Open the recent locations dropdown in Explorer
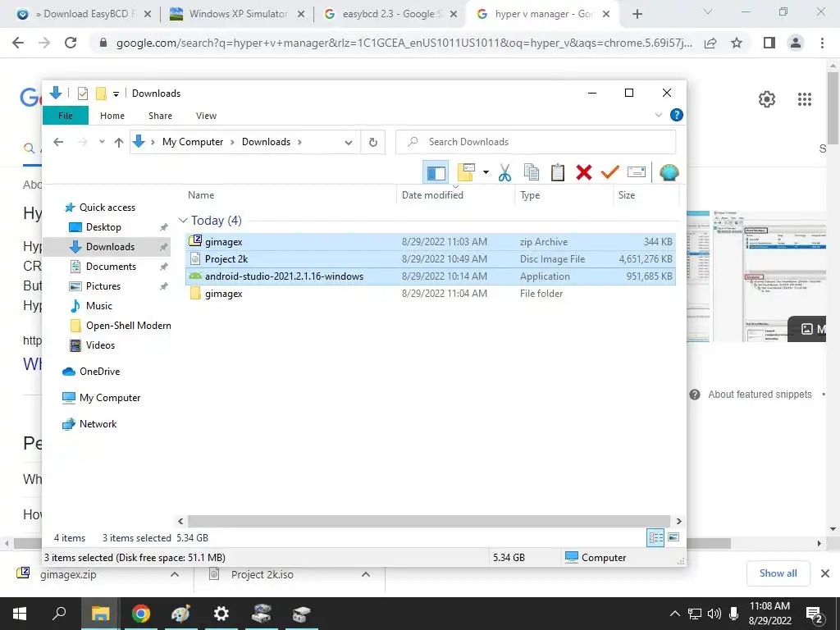The height and width of the screenshot is (630, 840). pos(102,142)
